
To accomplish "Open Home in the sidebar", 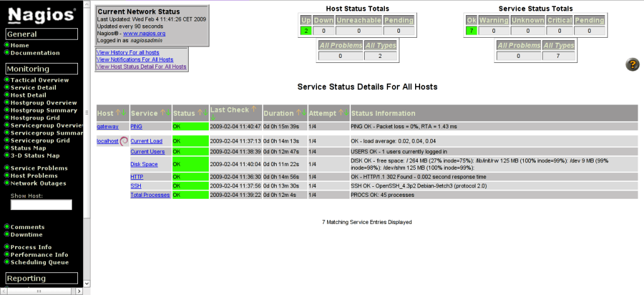I will [x=19, y=45].
